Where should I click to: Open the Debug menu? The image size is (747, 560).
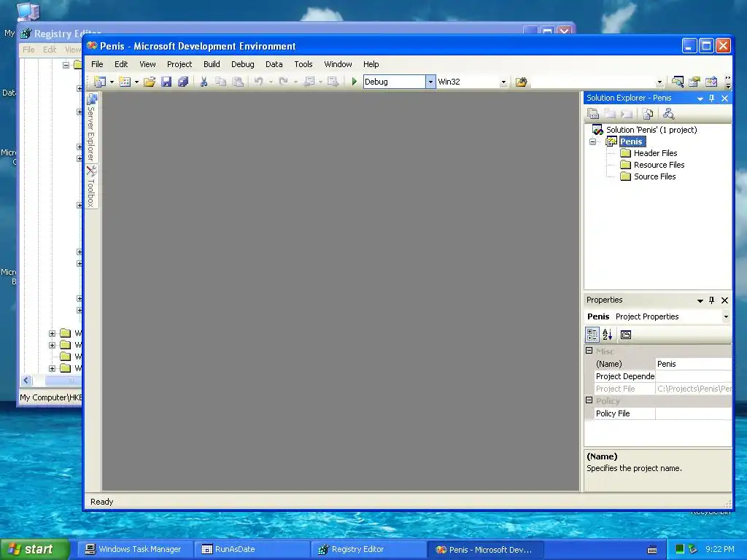coord(242,64)
